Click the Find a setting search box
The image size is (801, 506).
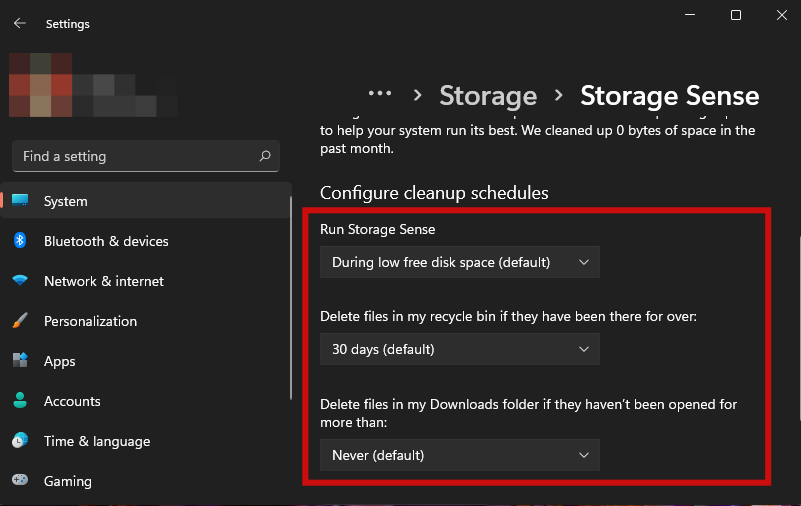[135, 156]
